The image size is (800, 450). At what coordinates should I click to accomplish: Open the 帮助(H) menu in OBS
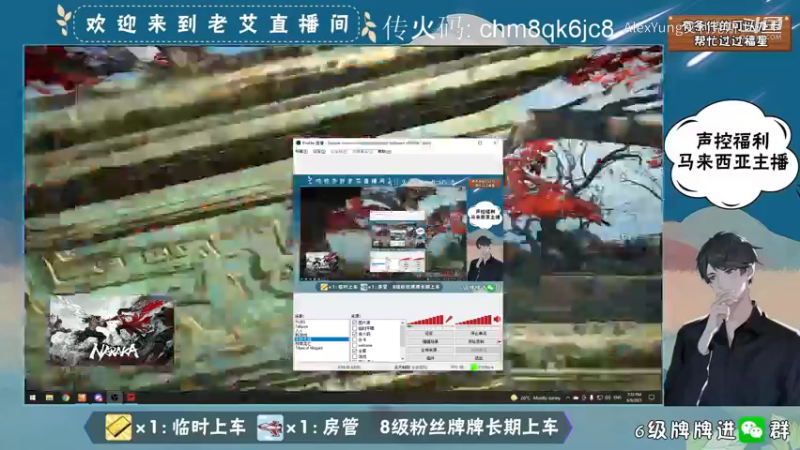pos(385,151)
